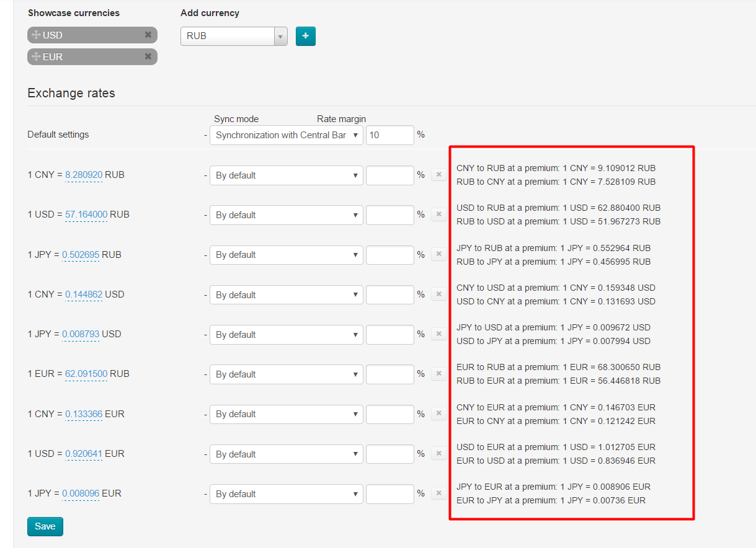This screenshot has width=756, height=548.
Task: Save the exchange rate settings
Action: pos(45,526)
